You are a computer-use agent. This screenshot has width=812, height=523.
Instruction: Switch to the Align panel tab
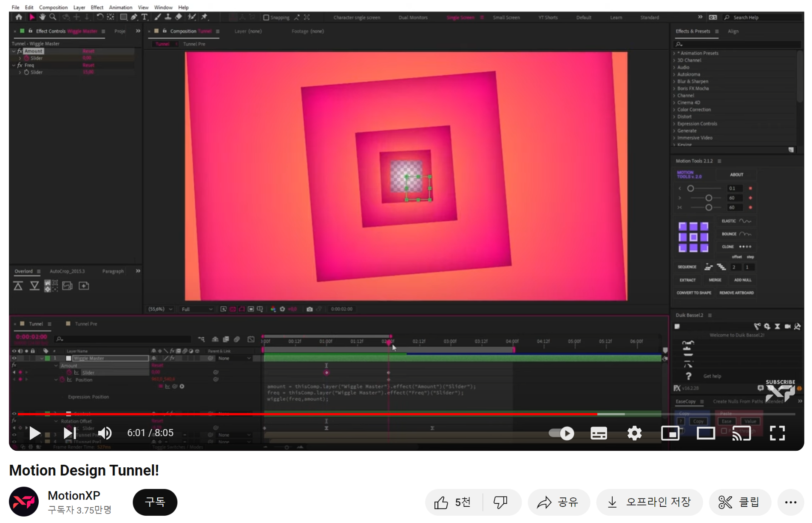pos(733,31)
